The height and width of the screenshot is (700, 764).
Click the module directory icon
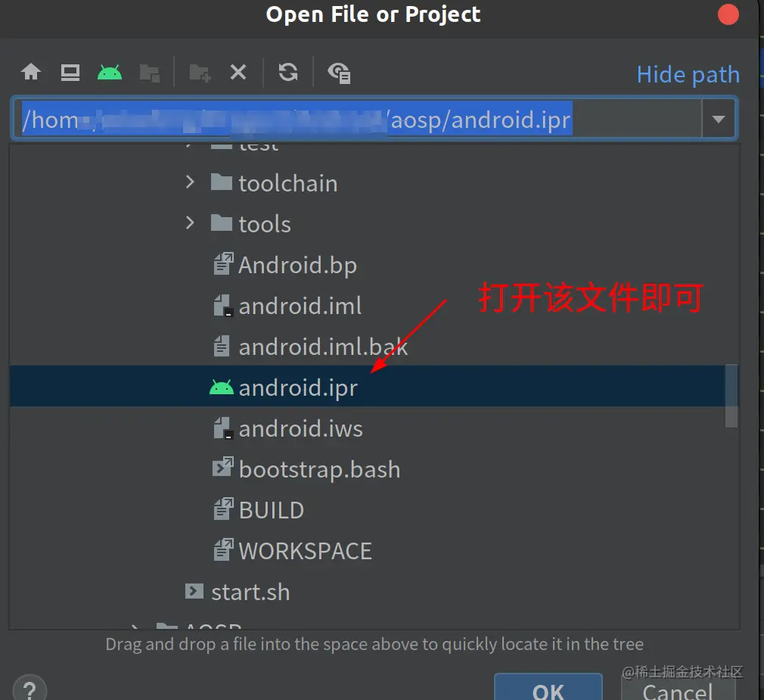[x=149, y=73]
